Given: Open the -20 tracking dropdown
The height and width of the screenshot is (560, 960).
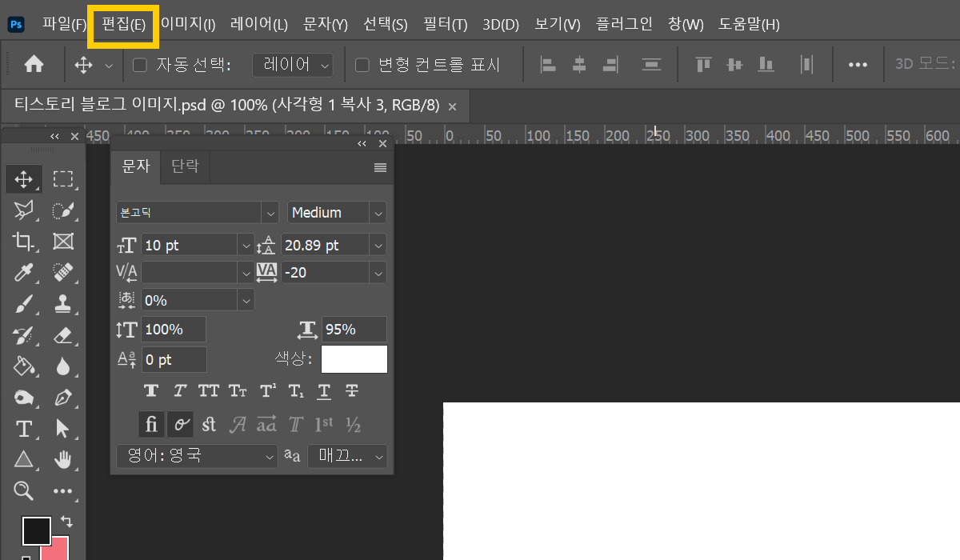Looking at the screenshot, I should (x=378, y=273).
